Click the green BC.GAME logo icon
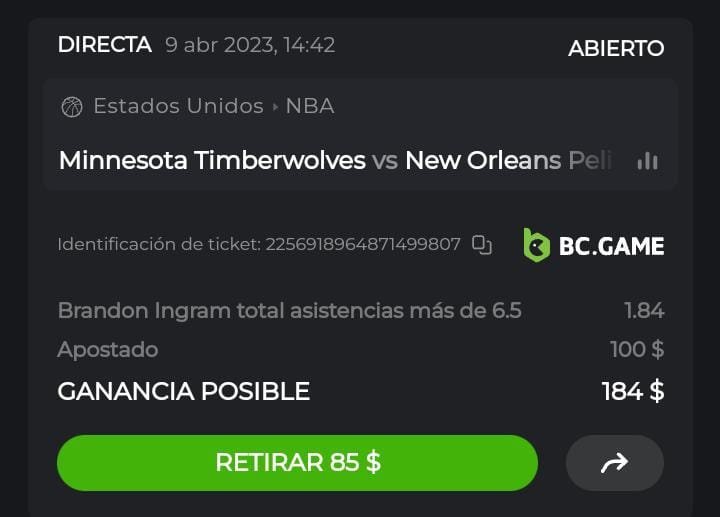720x517 pixels. [537, 244]
